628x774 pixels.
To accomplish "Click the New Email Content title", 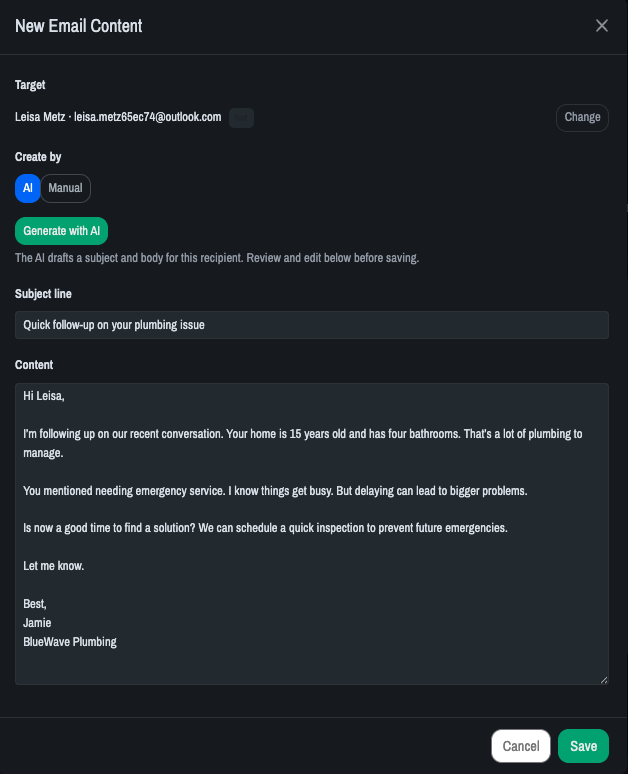I will click(x=78, y=26).
